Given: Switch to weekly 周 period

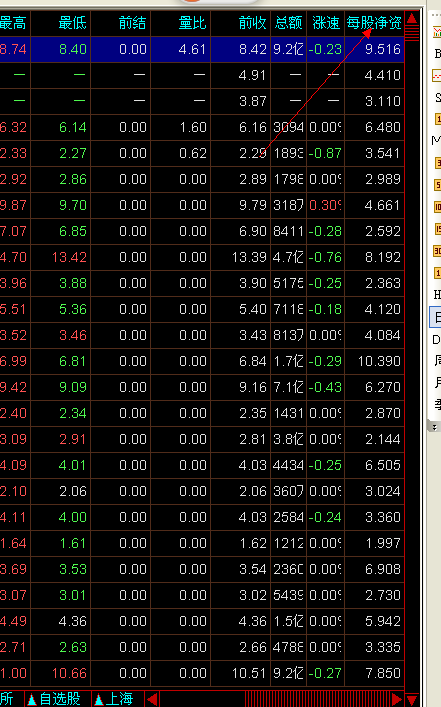Looking at the screenshot, I should [x=437, y=360].
